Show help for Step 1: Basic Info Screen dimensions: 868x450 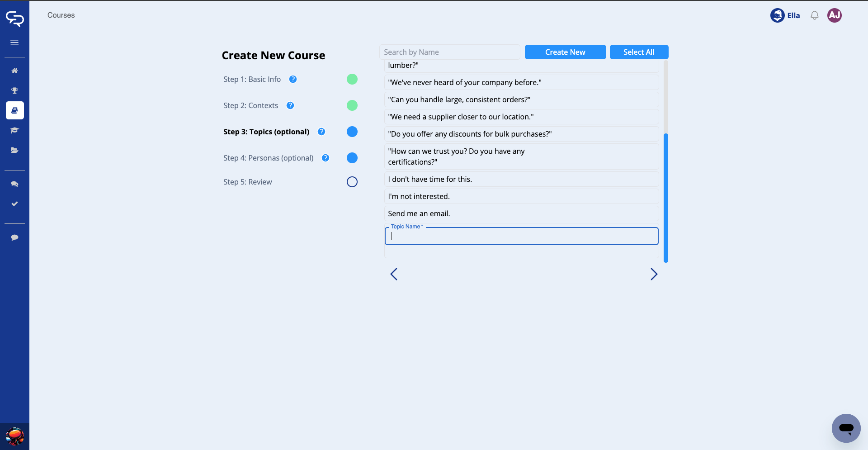point(293,79)
